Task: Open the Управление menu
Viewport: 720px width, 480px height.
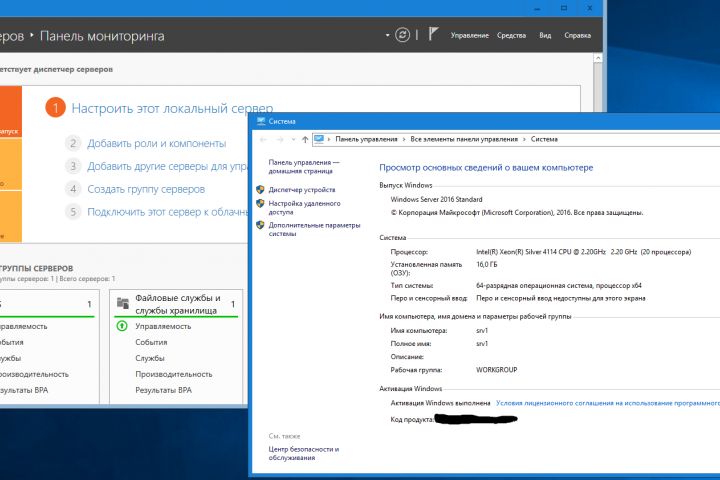Action: pos(469,35)
